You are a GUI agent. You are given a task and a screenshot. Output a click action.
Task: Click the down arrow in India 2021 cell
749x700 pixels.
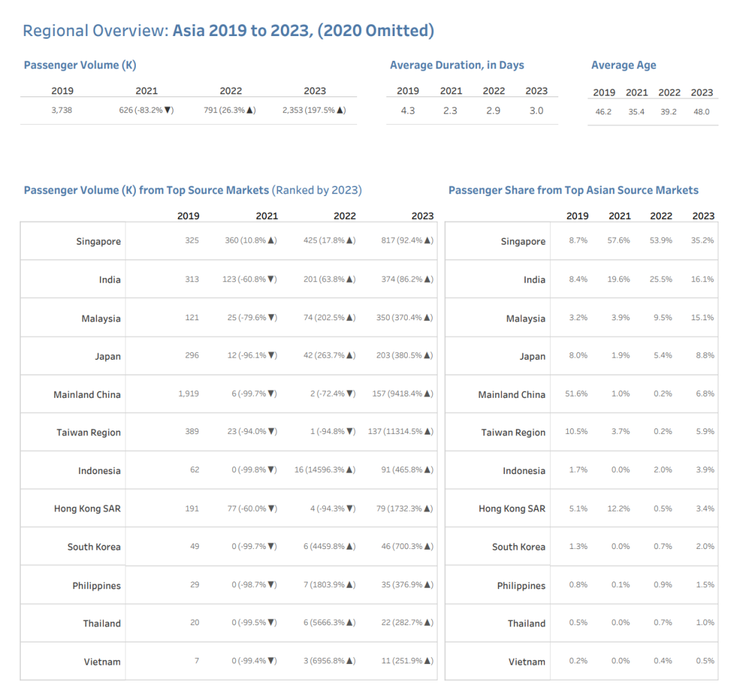tap(271, 279)
